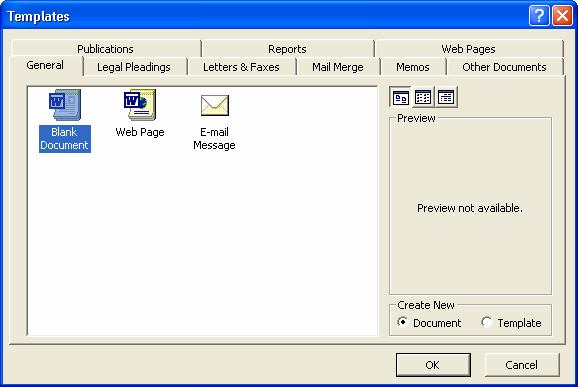Open the Mail Merge tab
This screenshot has height=387, width=578.
point(338,67)
